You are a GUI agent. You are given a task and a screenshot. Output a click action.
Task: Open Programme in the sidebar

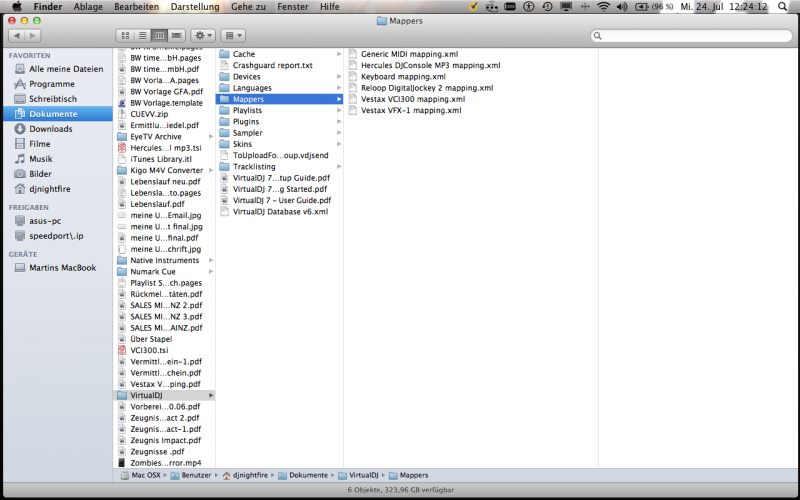51,84
